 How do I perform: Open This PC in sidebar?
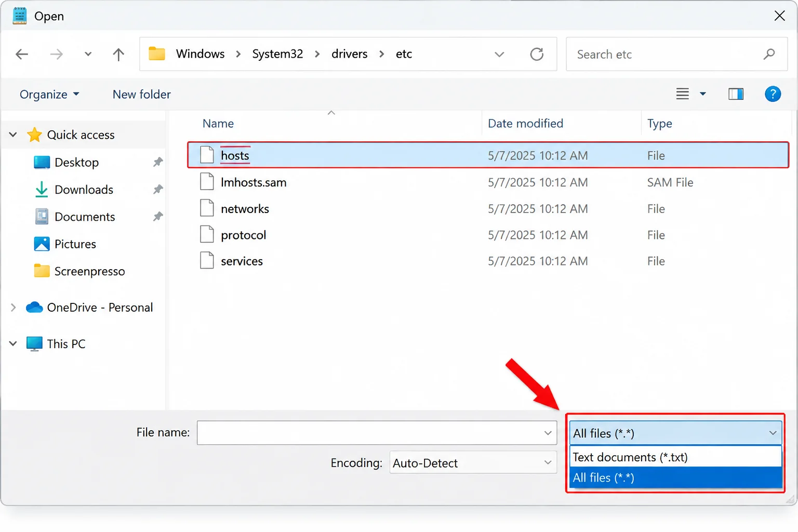[66, 344]
